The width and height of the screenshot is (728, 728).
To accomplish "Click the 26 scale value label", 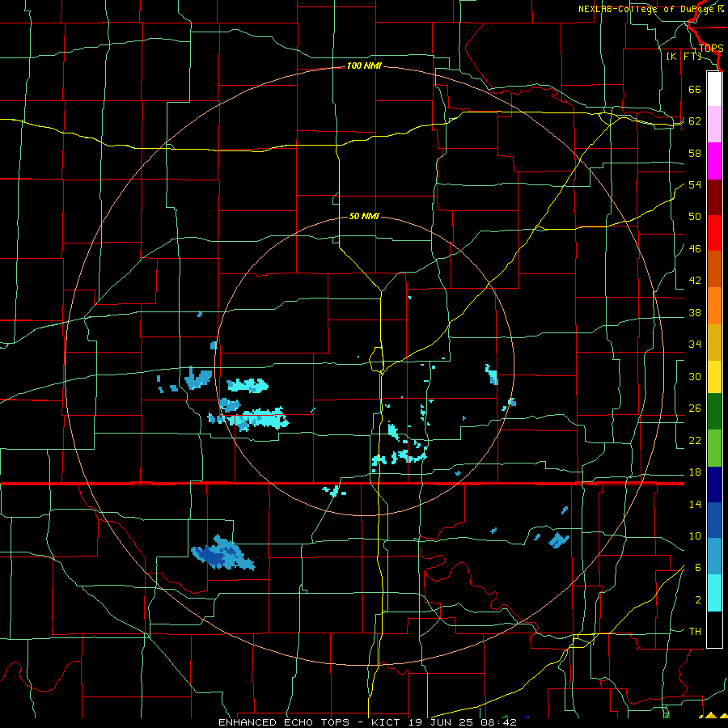I will (695, 408).
